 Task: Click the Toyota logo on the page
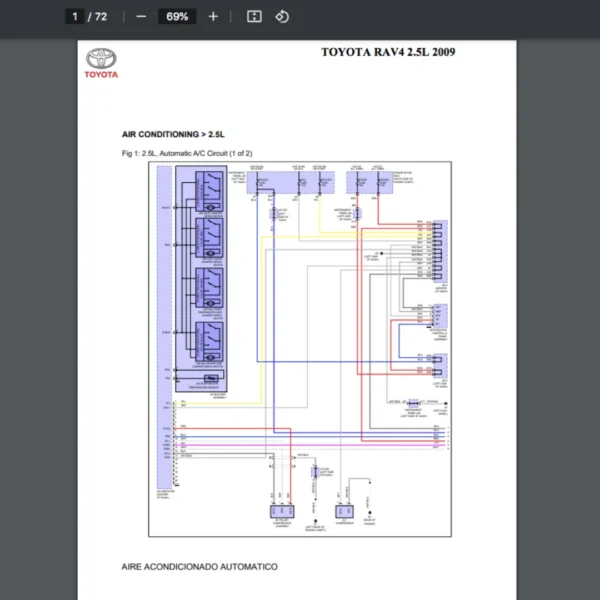[x=101, y=63]
